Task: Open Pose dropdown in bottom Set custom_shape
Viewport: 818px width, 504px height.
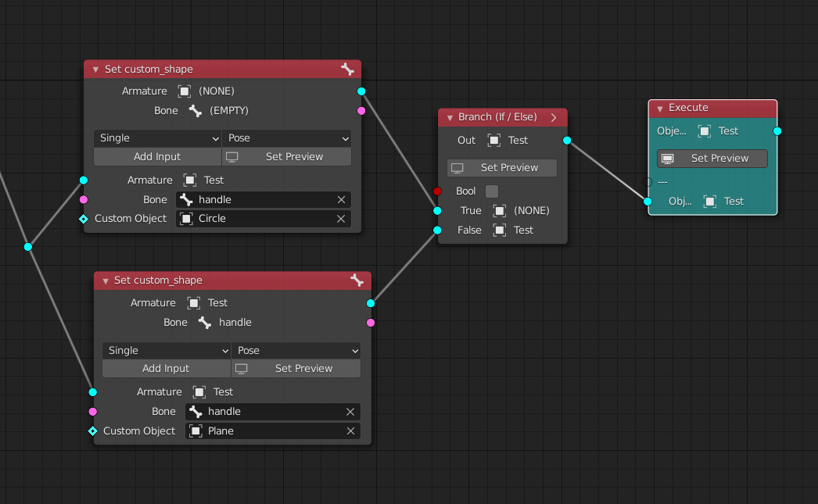Action: [296, 350]
